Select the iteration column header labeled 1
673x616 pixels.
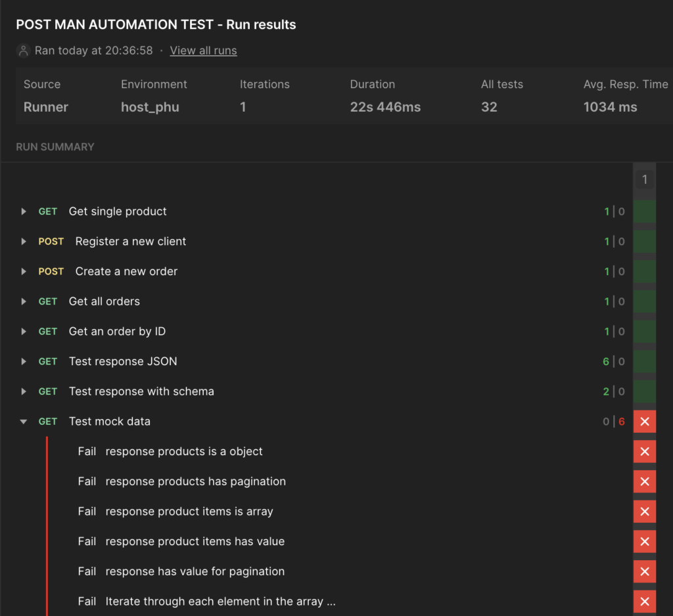[644, 178]
